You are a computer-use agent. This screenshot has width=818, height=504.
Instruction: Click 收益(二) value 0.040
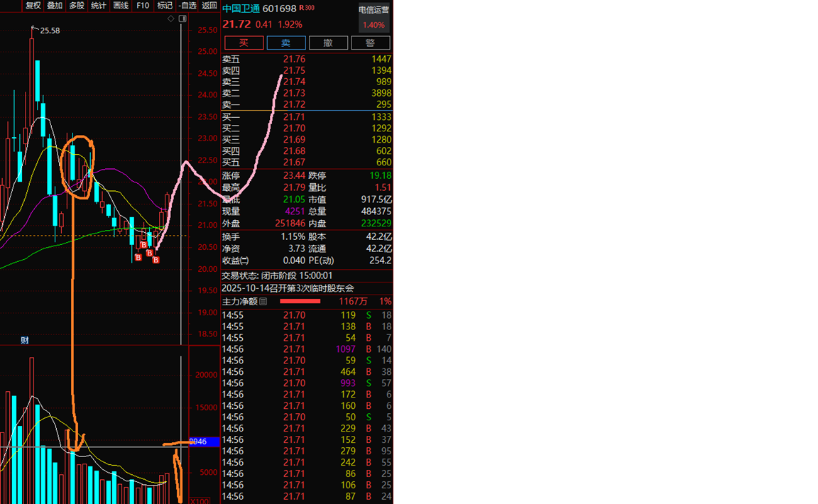(294, 261)
